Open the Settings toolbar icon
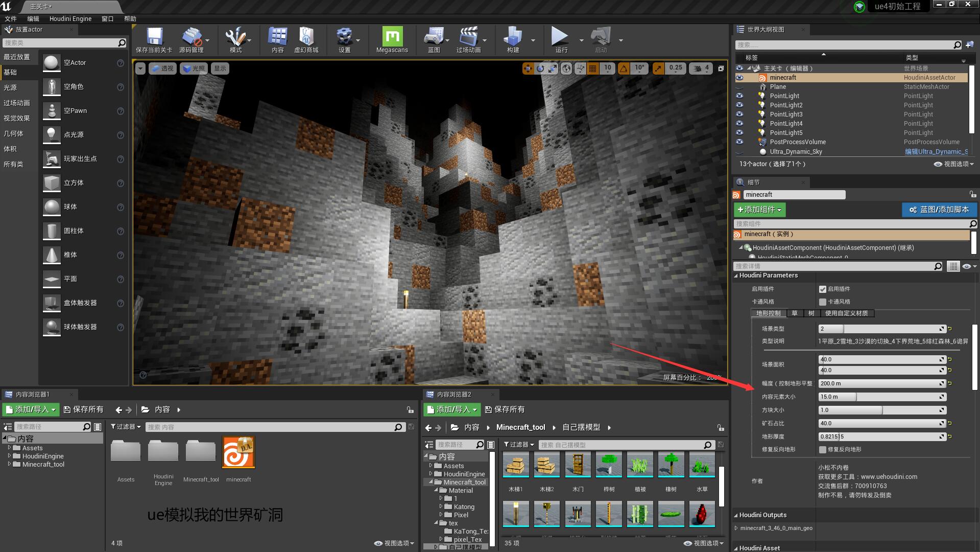980x552 pixels. [x=345, y=37]
